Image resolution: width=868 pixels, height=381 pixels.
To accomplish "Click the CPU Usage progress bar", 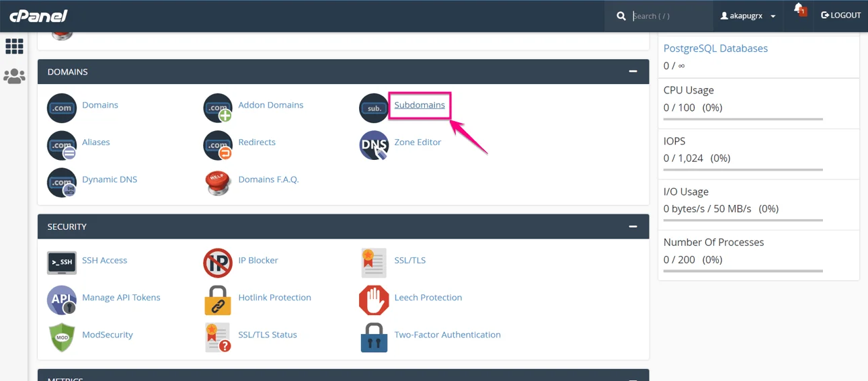I will (x=743, y=119).
